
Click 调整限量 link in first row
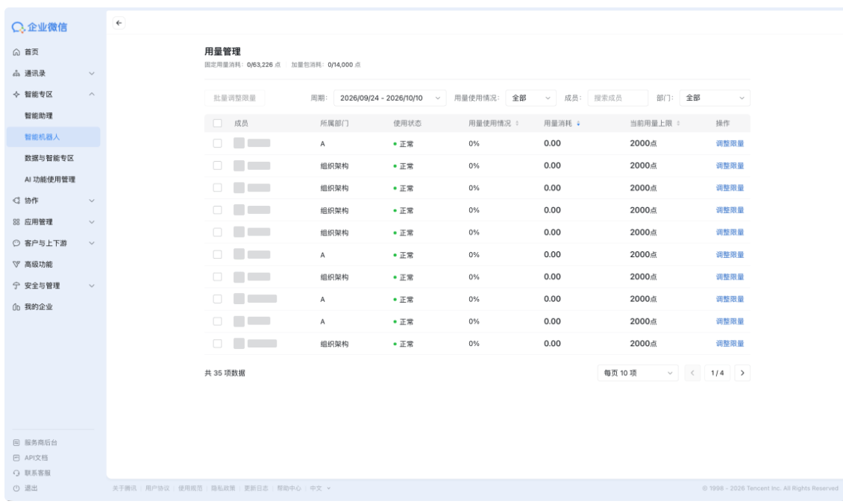[x=730, y=143]
